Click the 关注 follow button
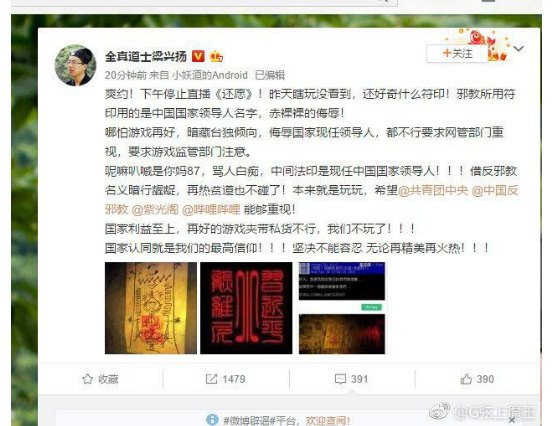Screen dimensions: 554x426 coord(457,54)
